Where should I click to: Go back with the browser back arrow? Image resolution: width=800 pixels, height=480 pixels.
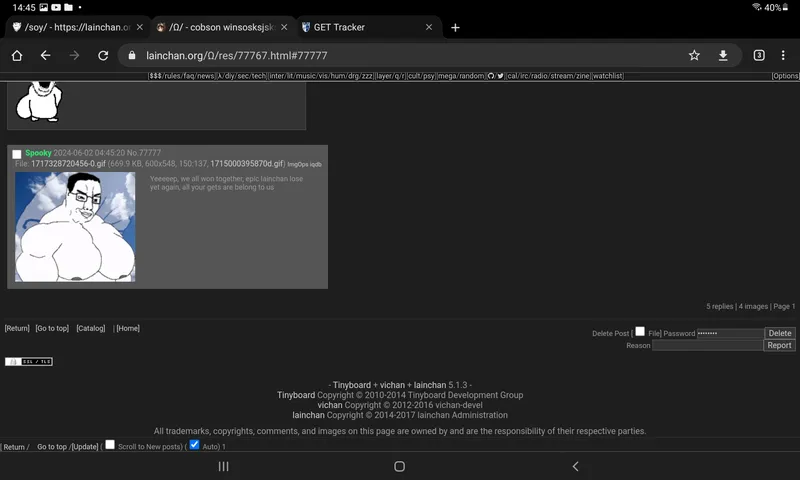click(x=45, y=56)
